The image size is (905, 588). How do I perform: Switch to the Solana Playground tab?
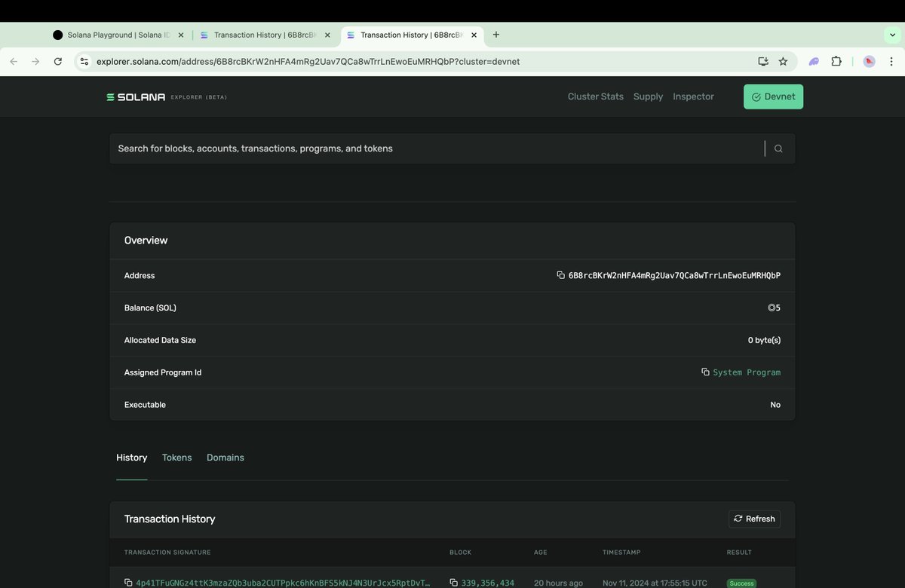point(118,35)
